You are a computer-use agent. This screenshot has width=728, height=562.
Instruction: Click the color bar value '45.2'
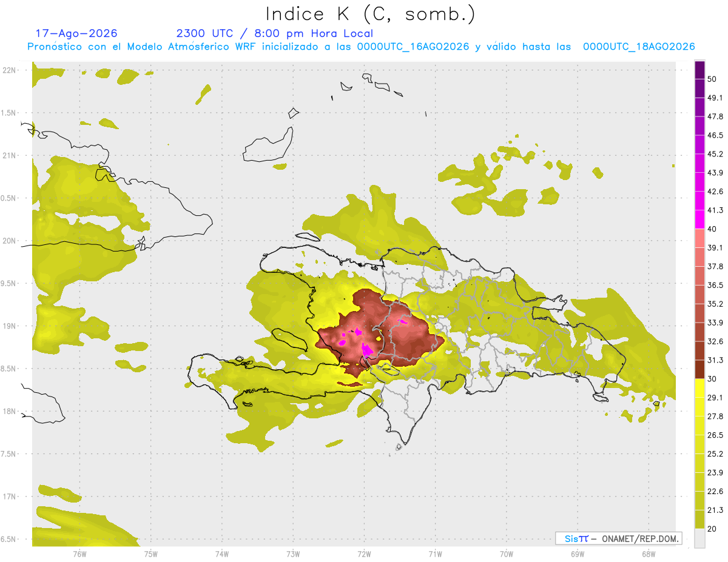point(715,154)
